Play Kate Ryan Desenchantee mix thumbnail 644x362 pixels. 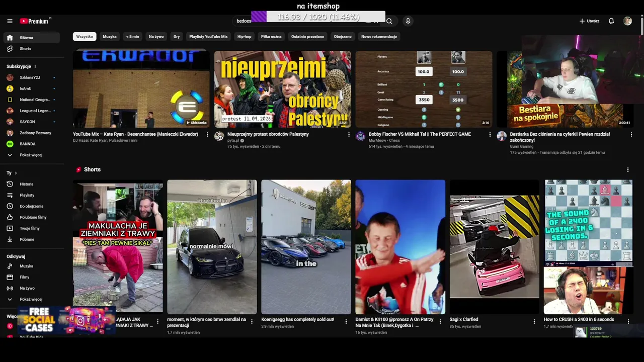(x=141, y=89)
